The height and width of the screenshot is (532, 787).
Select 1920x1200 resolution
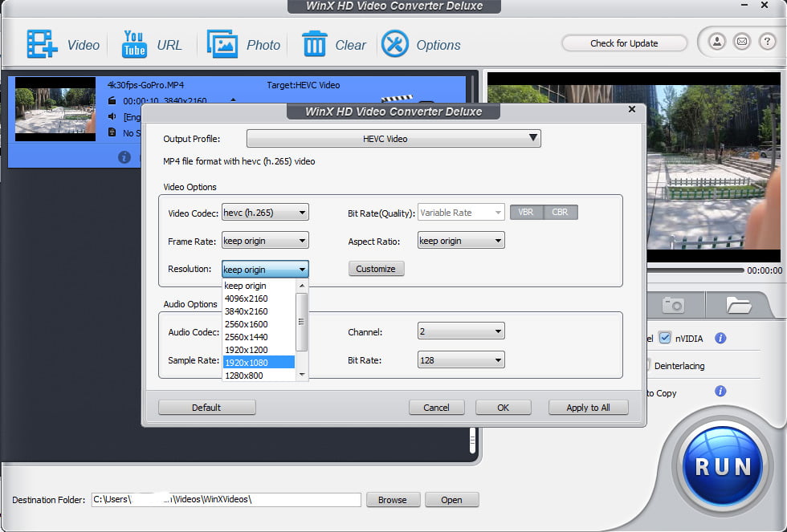(x=259, y=350)
